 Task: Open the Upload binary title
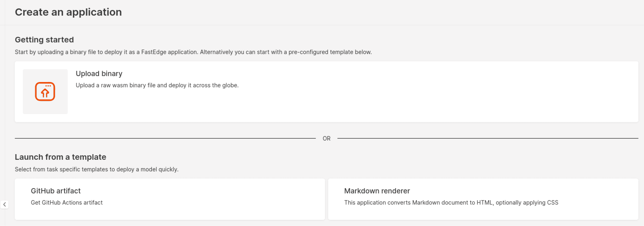pos(99,74)
